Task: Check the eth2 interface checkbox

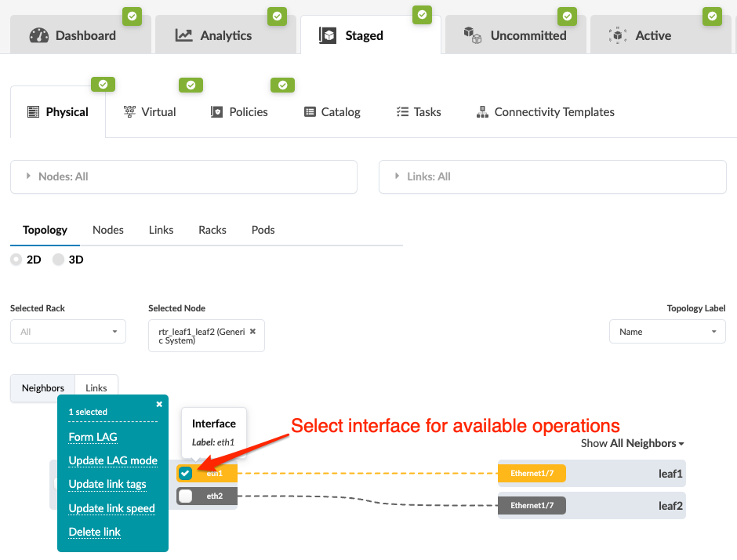Action: point(185,496)
